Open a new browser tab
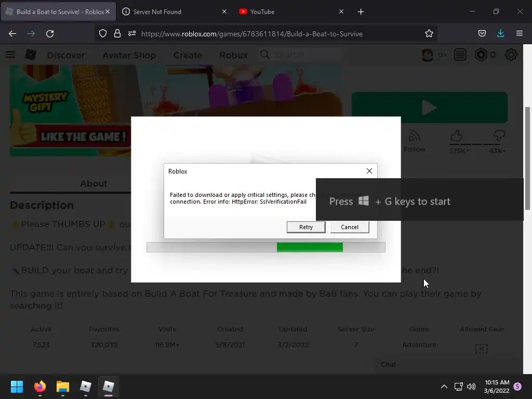532x399 pixels. tap(361, 12)
